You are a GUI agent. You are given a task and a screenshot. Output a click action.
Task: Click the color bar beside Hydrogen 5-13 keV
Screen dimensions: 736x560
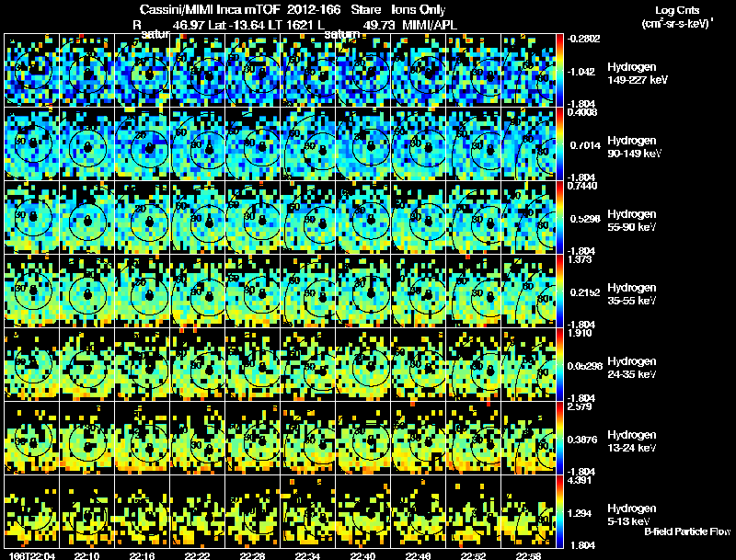(x=559, y=511)
